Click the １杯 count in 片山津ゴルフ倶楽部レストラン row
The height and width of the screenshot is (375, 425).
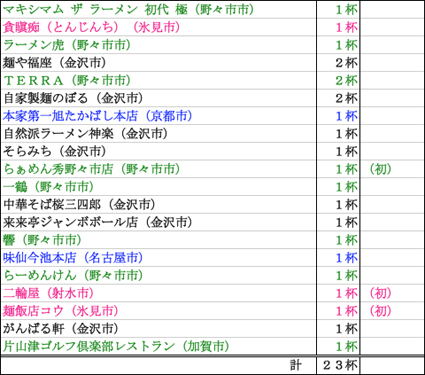click(x=338, y=346)
